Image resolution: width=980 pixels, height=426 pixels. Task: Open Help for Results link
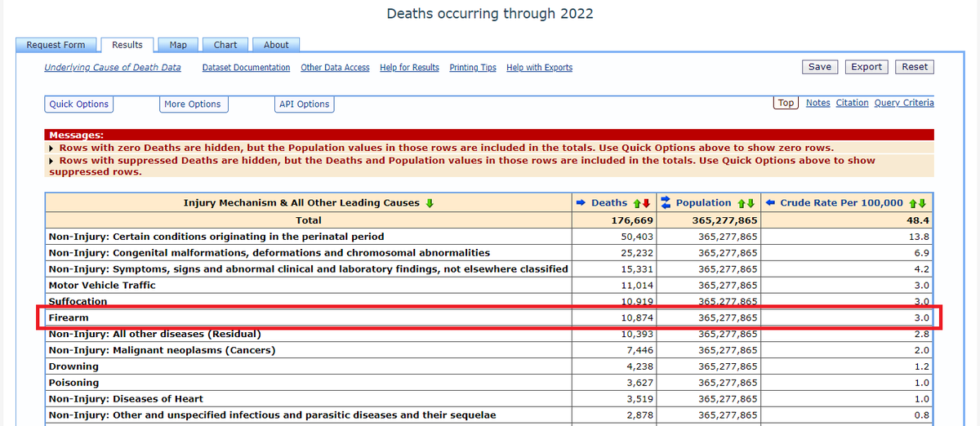tap(409, 68)
